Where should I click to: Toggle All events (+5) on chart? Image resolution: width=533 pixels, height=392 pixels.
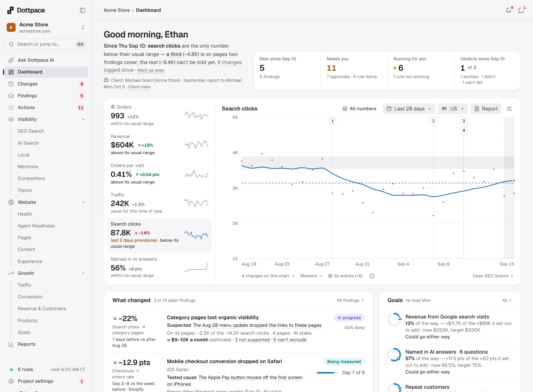(345, 276)
